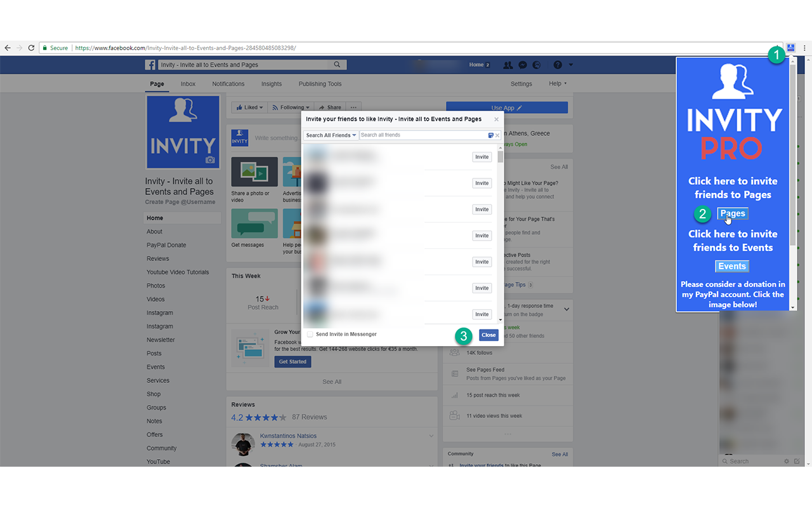The image size is (812, 508).
Task: Click the Invity extension icon in toolbar
Action: (791, 48)
